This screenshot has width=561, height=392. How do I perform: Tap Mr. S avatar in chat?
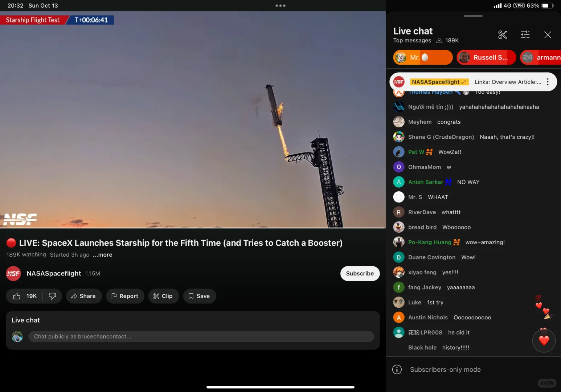click(399, 197)
